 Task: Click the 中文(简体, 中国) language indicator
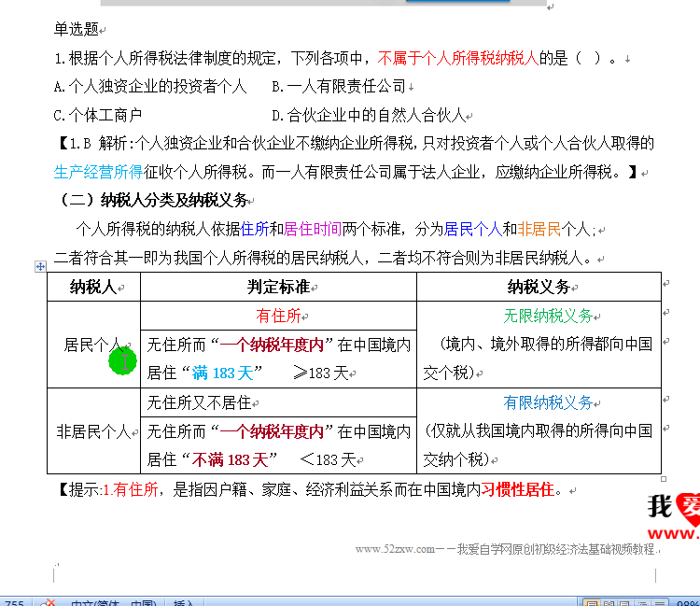click(x=113, y=602)
